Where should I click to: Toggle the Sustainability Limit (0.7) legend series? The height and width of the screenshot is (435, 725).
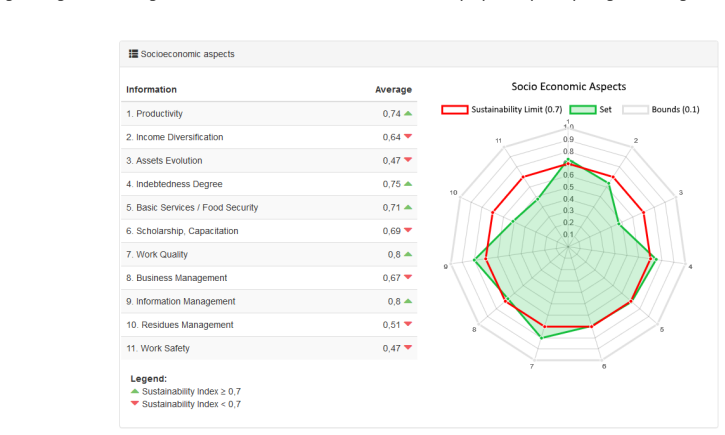pyautogui.click(x=502, y=110)
